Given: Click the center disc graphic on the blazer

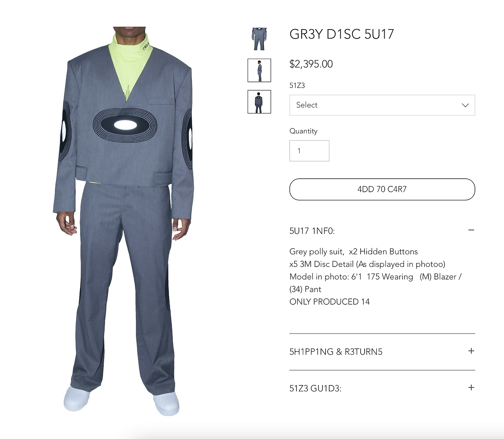Looking at the screenshot, I should click(125, 125).
